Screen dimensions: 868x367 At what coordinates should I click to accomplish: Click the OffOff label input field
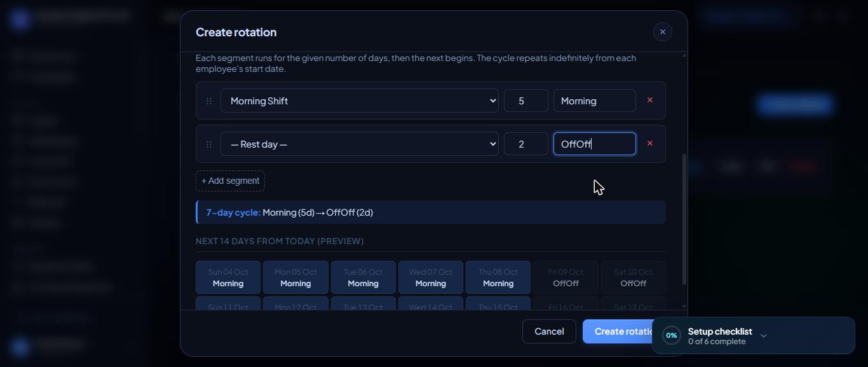point(595,144)
